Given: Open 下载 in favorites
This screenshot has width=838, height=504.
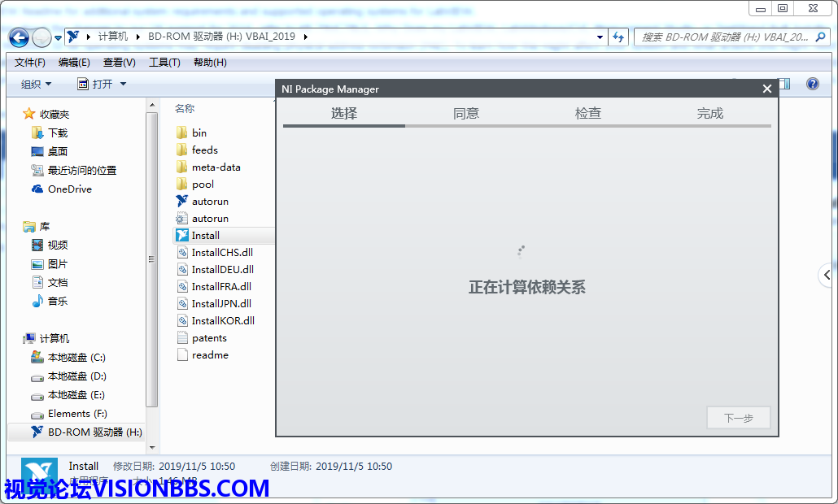Looking at the screenshot, I should (50, 133).
